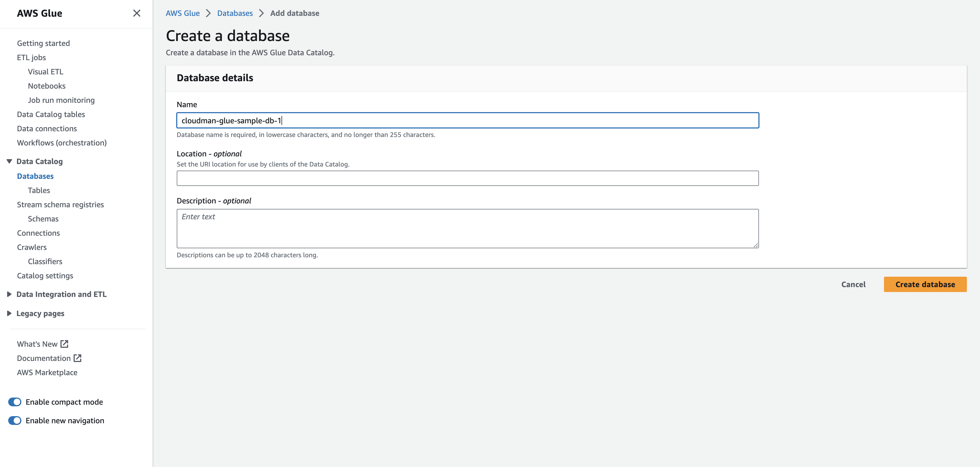The height and width of the screenshot is (467, 980).
Task: Open Catalog settings in sidebar
Action: point(45,276)
